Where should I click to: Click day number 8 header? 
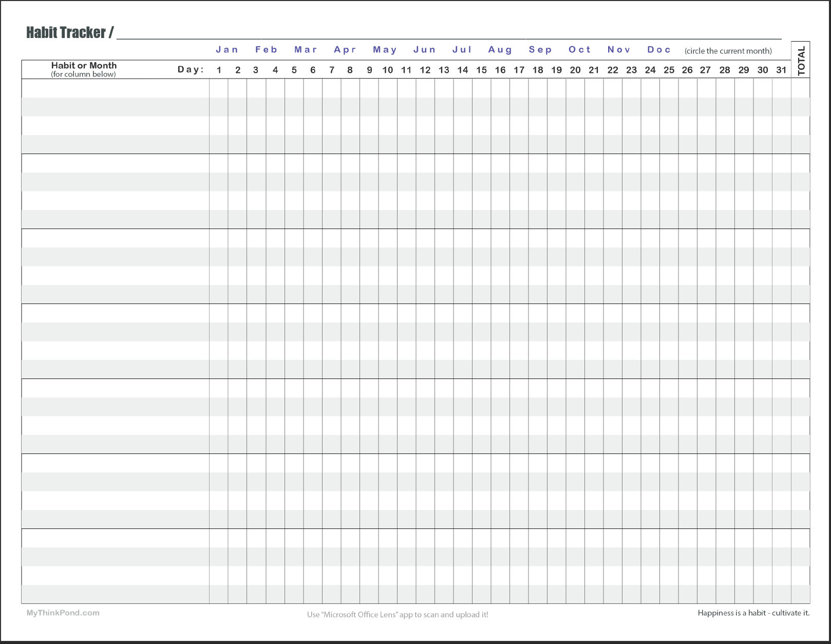[350, 70]
